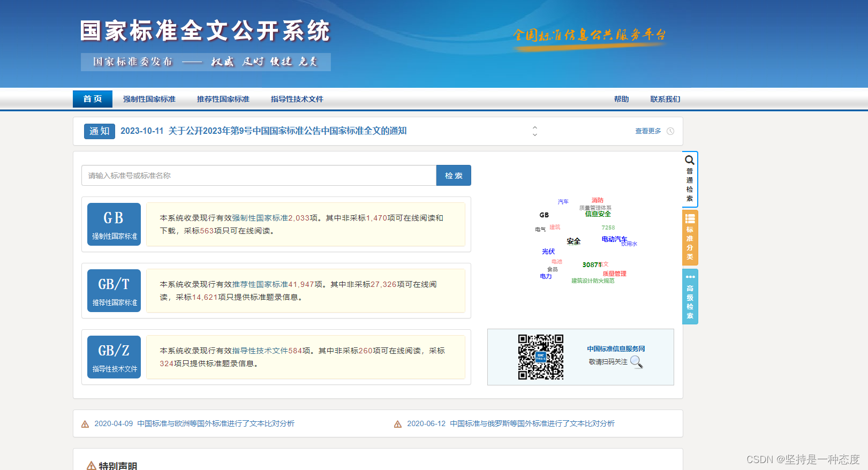Screen dimensions: 868x470
Task: Go to the 首页 tab
Action: coord(93,99)
